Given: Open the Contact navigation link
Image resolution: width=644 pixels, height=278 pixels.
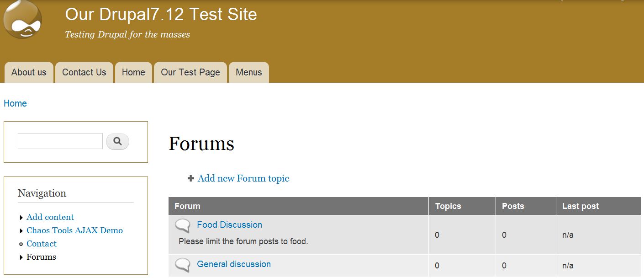Looking at the screenshot, I should pos(42,244).
